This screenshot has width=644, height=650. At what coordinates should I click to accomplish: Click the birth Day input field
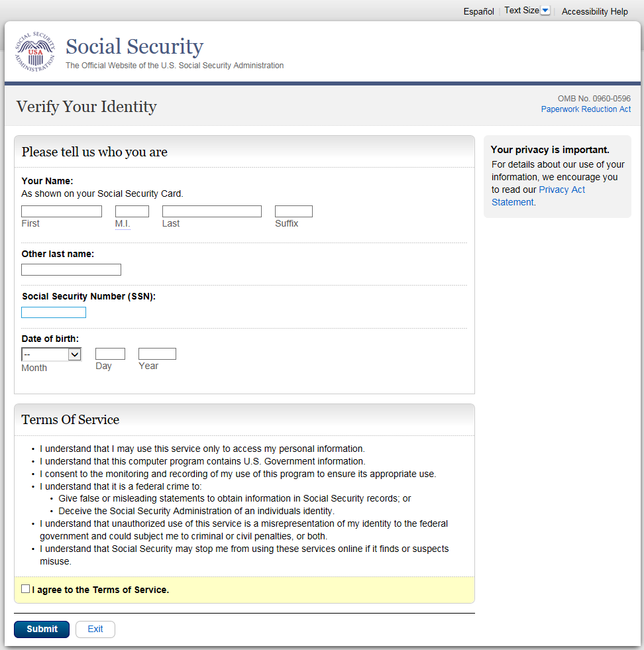(110, 354)
